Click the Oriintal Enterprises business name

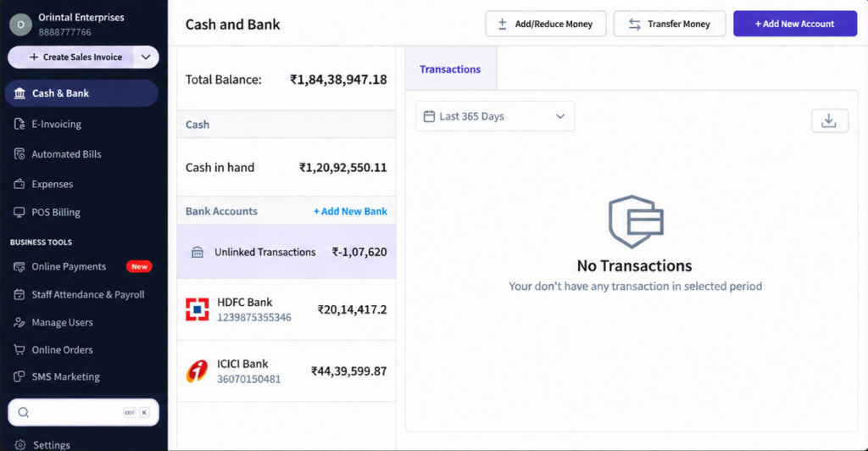(x=81, y=17)
